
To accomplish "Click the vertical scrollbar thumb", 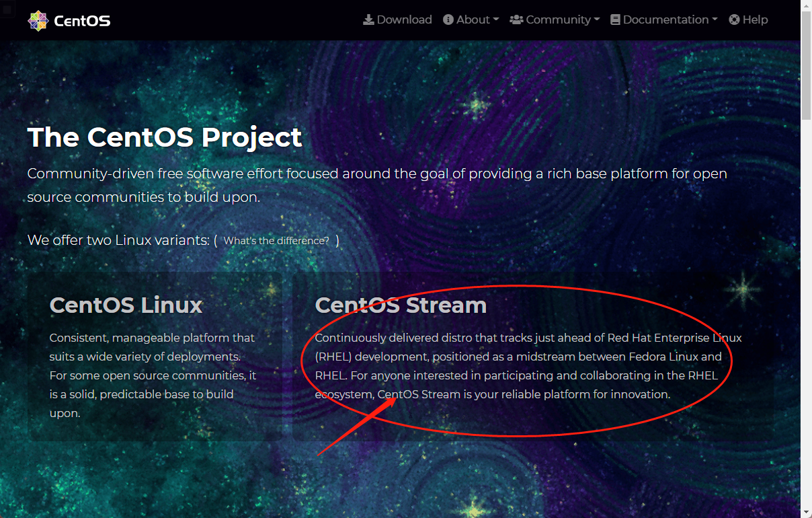I will coord(807,66).
